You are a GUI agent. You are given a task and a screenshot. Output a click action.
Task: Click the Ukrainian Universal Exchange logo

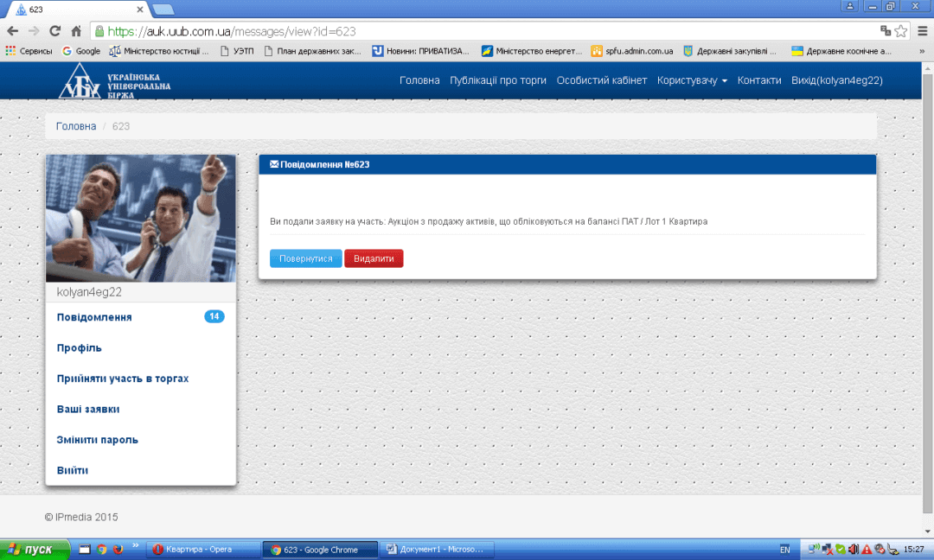pos(114,80)
